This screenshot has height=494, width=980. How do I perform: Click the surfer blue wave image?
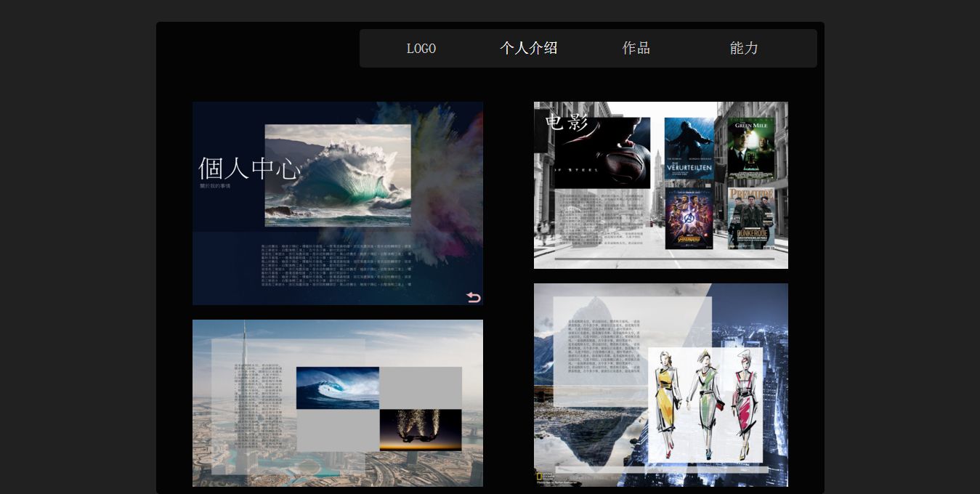(338, 388)
